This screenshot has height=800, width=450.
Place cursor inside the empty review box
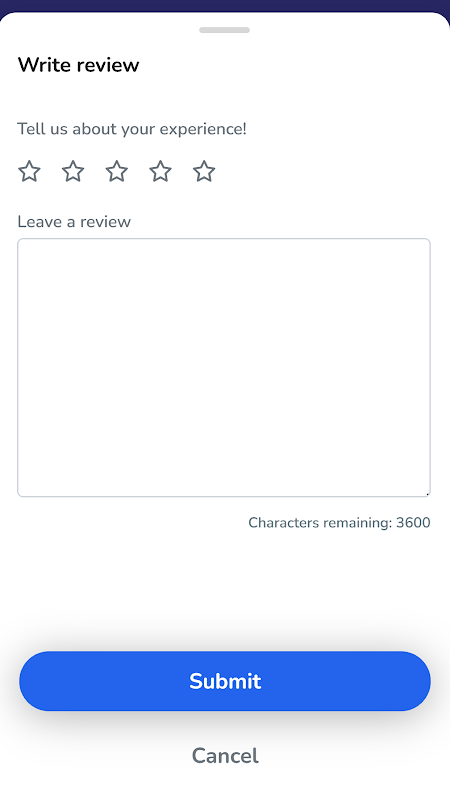pyautogui.click(x=224, y=368)
